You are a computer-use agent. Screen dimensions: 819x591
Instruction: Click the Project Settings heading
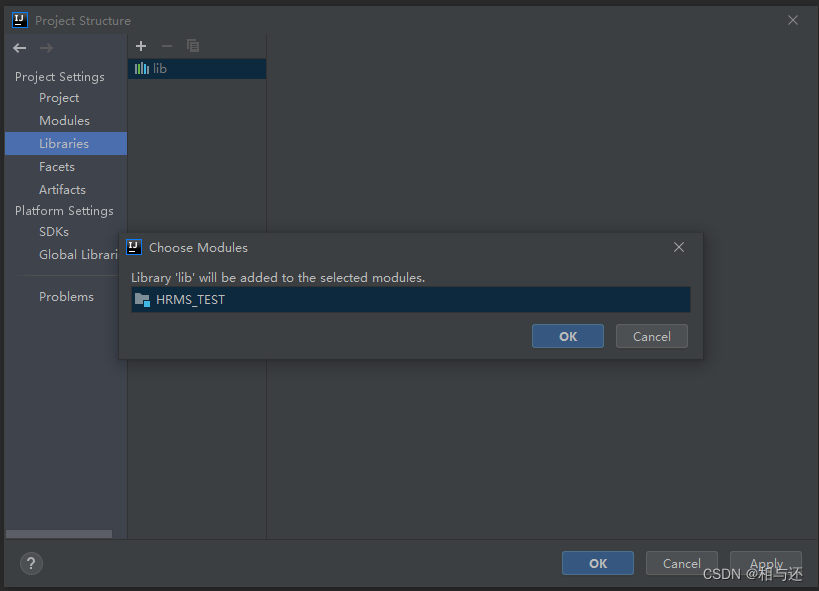60,77
